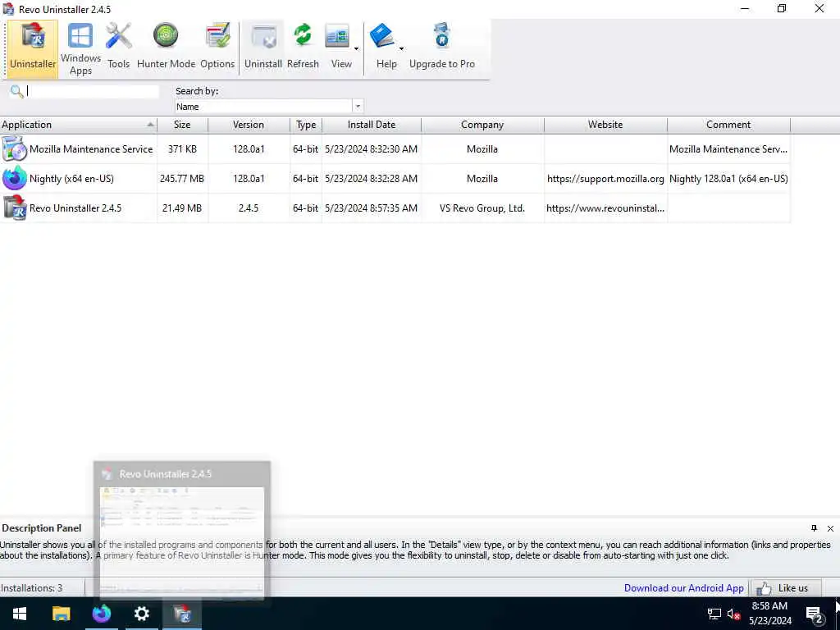Expand the Help dropdown arrow
This screenshot has width=840, height=630.
401,49
